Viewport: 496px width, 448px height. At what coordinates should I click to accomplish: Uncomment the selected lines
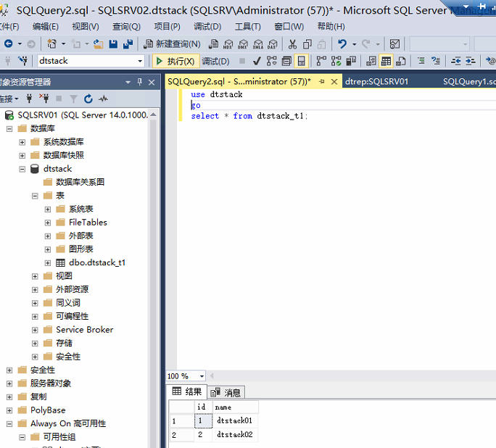point(436,61)
